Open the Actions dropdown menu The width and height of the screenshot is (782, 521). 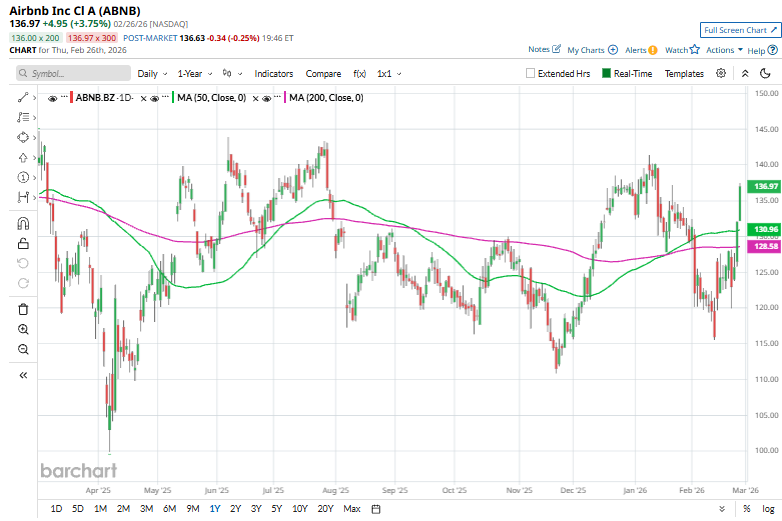(x=724, y=49)
